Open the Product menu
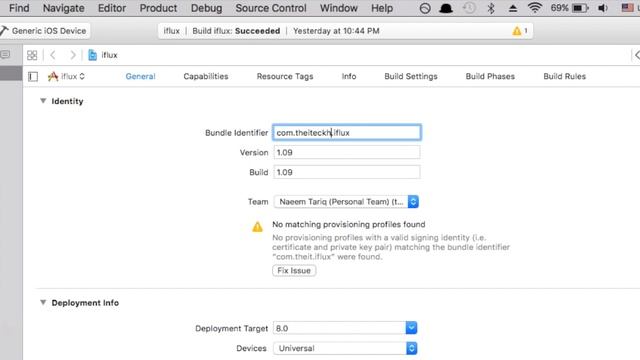 coord(158,8)
